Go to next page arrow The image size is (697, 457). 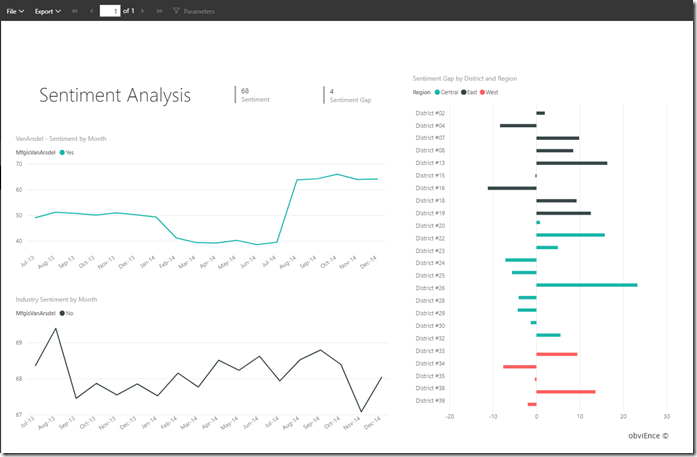[143, 11]
